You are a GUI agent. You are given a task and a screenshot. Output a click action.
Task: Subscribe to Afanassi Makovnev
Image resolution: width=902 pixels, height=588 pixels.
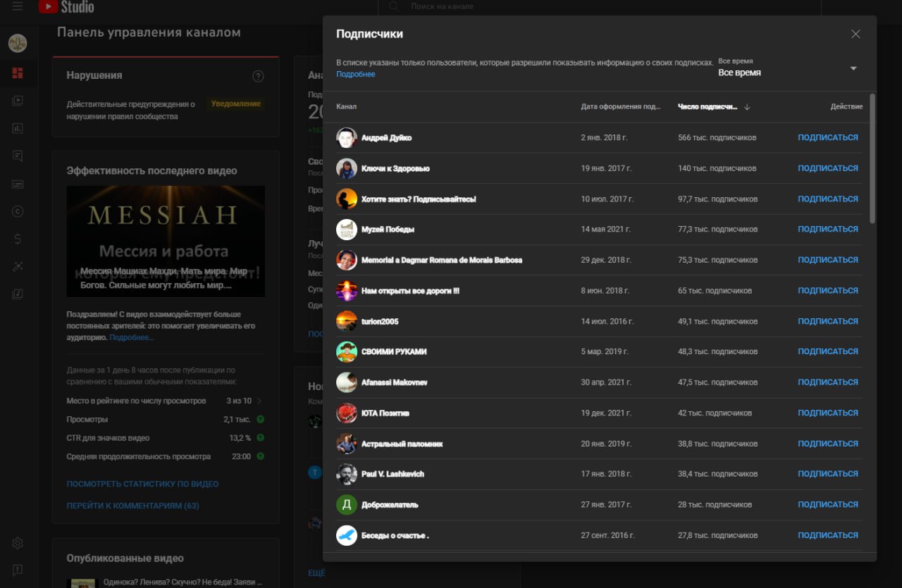[x=828, y=382]
